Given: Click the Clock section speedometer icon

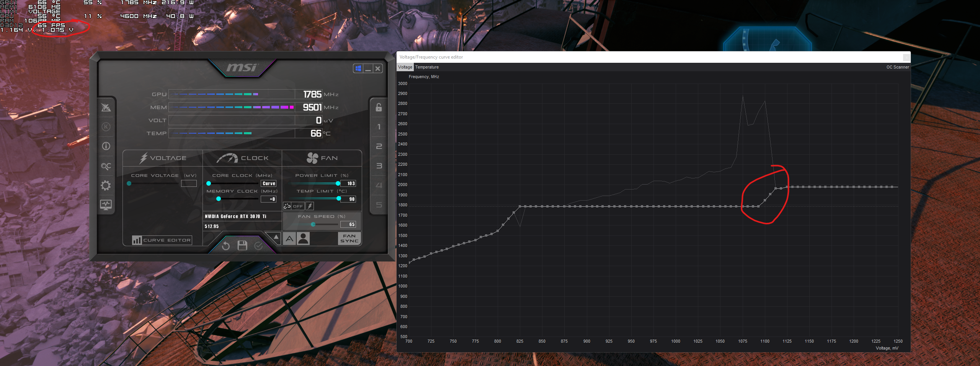Looking at the screenshot, I should point(227,158).
